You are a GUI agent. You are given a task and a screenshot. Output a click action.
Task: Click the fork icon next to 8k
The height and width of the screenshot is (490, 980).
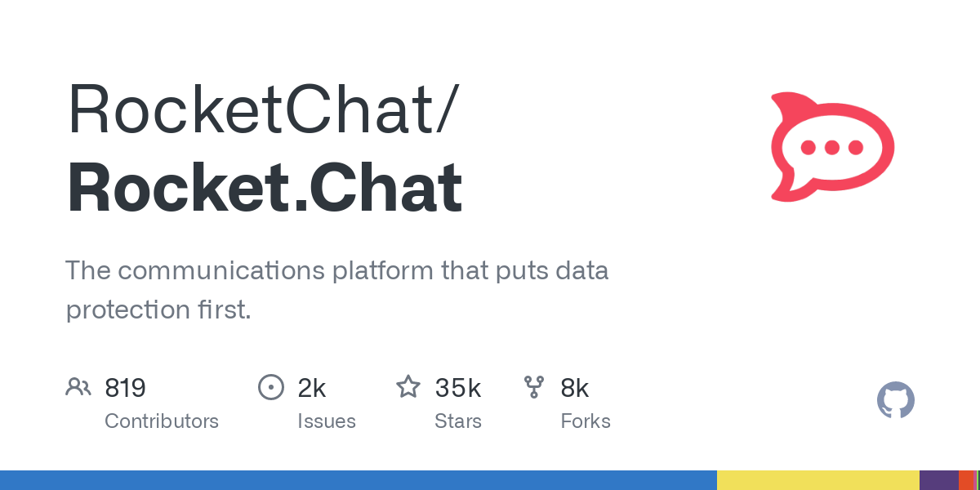534,387
